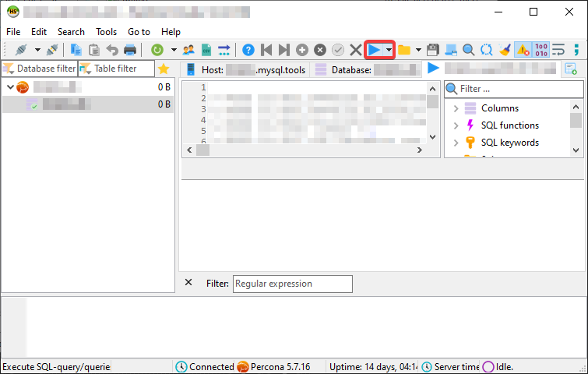Image resolution: width=588 pixels, height=374 pixels.
Task: Expand the SQL functions tree node
Action: point(456,125)
